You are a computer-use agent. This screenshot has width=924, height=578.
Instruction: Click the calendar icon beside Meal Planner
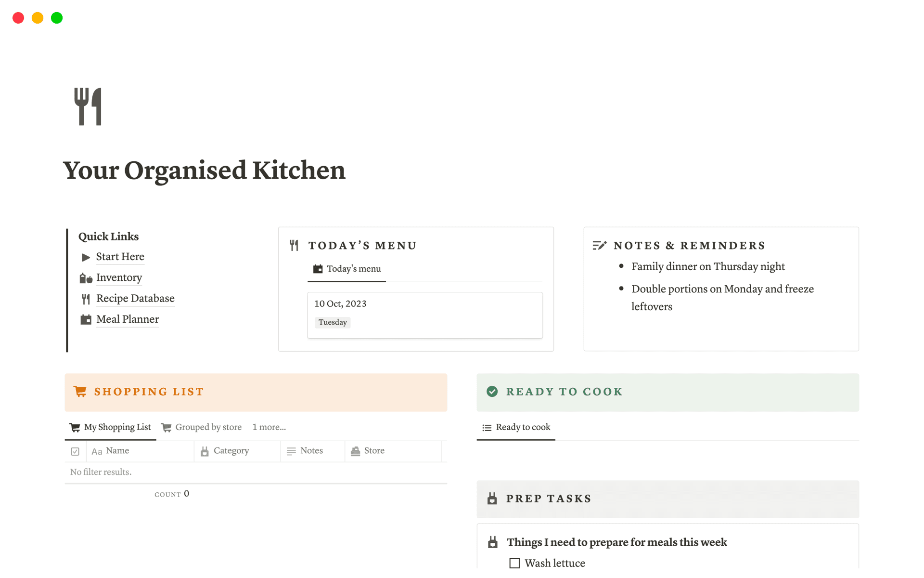pyautogui.click(x=86, y=319)
